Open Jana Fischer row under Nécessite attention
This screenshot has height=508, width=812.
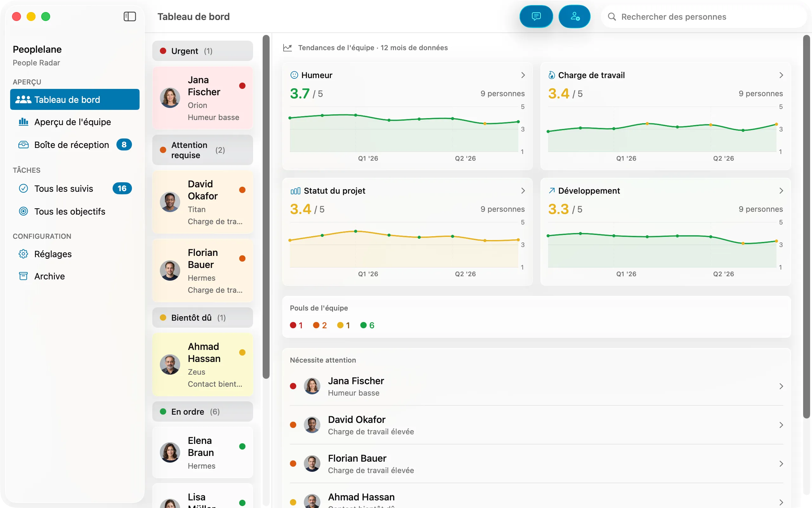(x=537, y=386)
